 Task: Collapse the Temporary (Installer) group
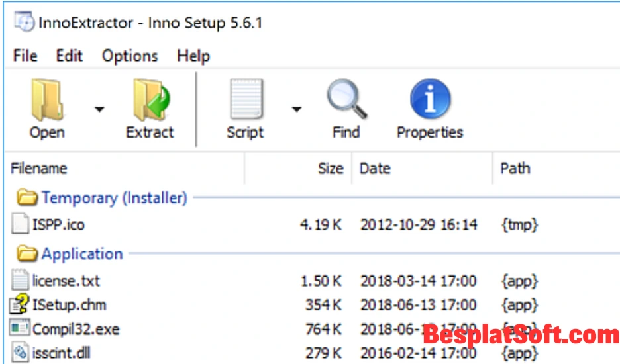point(115,198)
